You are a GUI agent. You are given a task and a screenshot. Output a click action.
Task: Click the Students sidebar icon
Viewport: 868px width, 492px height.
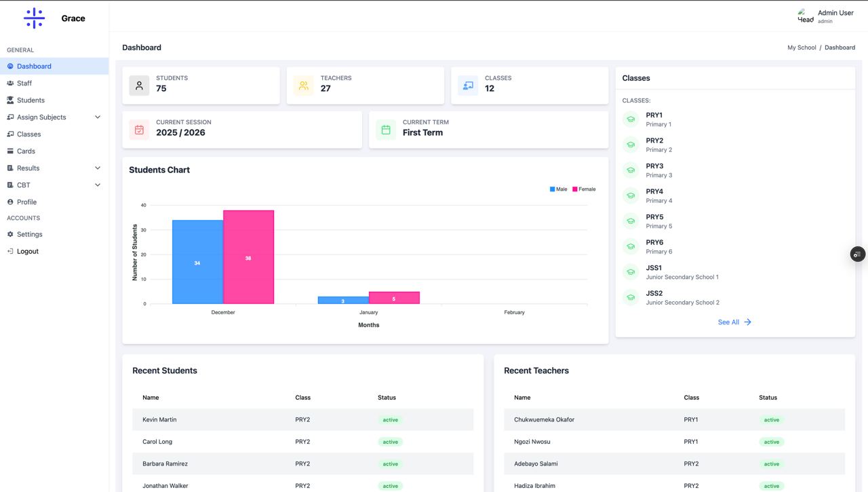coord(10,100)
